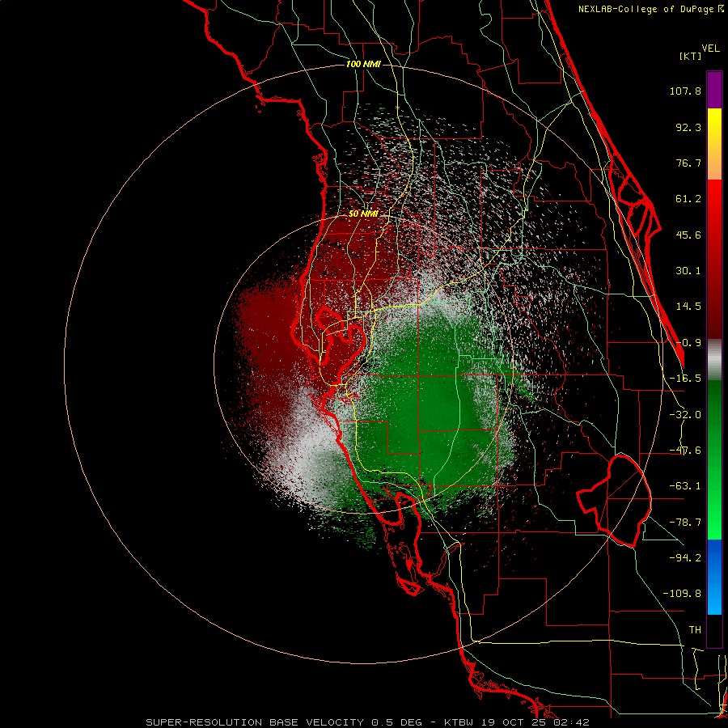The image size is (728, 728).
Task: Click the 76.7 legend value
Action: (x=688, y=163)
